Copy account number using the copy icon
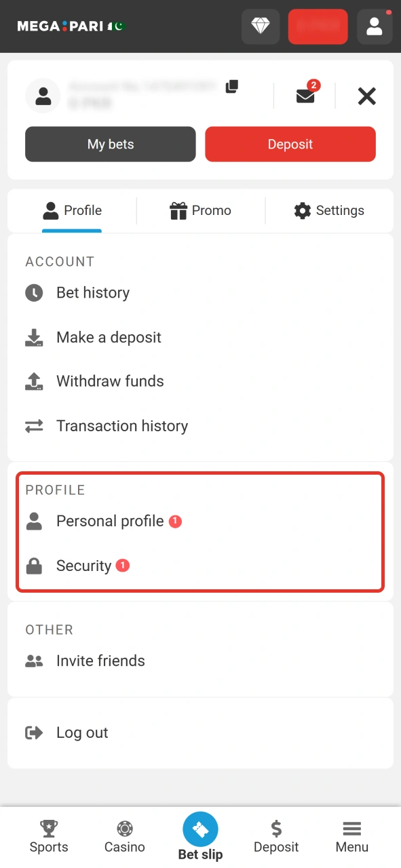The height and width of the screenshot is (868, 401). [x=231, y=87]
